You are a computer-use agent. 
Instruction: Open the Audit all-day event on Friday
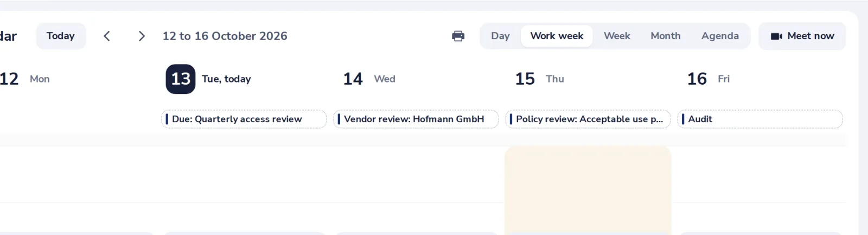point(760,119)
